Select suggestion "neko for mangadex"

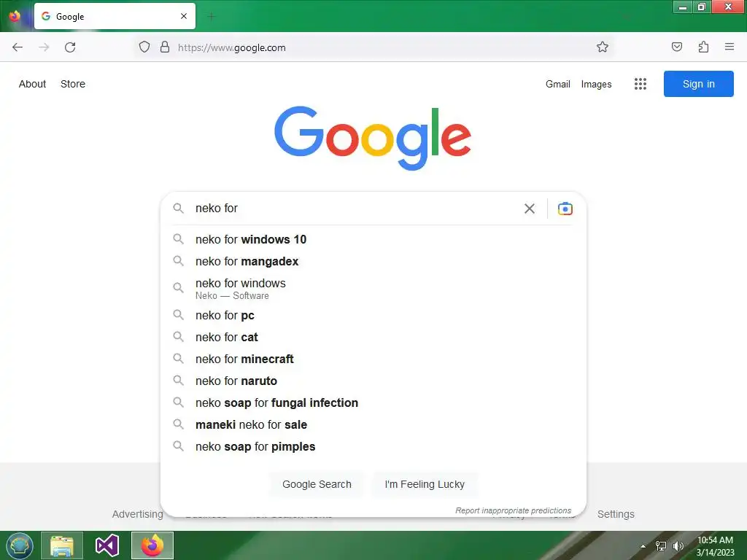point(373,262)
